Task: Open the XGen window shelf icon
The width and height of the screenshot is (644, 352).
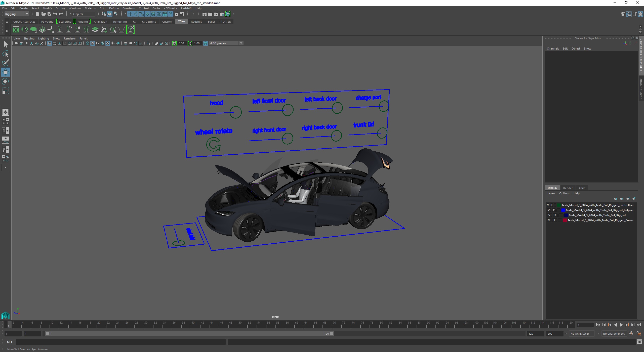Action: point(16,30)
